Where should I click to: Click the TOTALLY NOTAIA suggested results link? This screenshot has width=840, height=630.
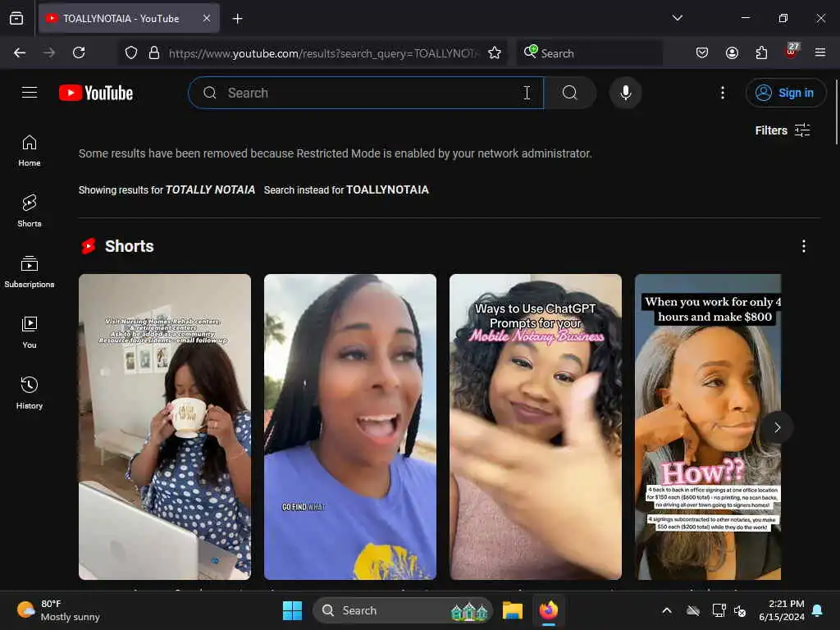click(210, 189)
